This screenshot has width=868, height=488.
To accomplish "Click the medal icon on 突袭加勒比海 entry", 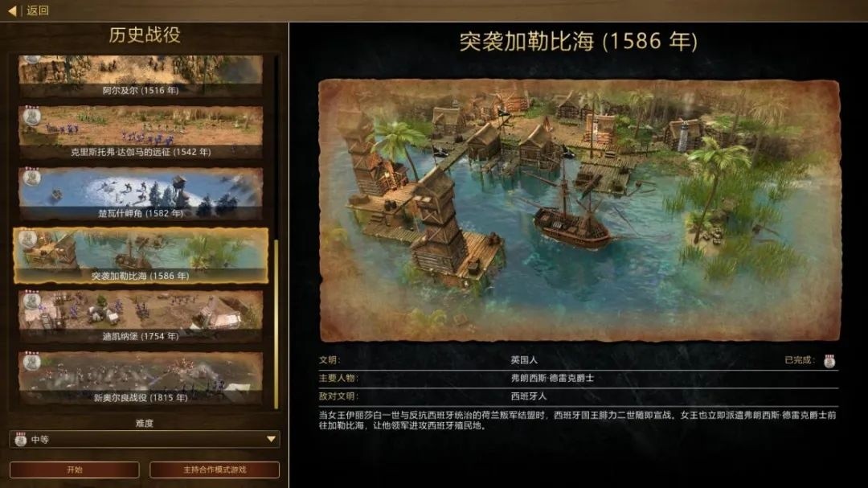I will click(x=27, y=239).
